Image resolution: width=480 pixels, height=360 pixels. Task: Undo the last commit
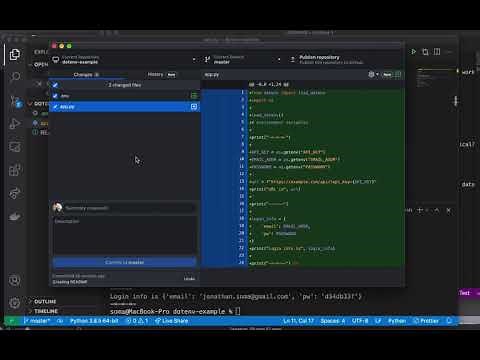(189, 279)
